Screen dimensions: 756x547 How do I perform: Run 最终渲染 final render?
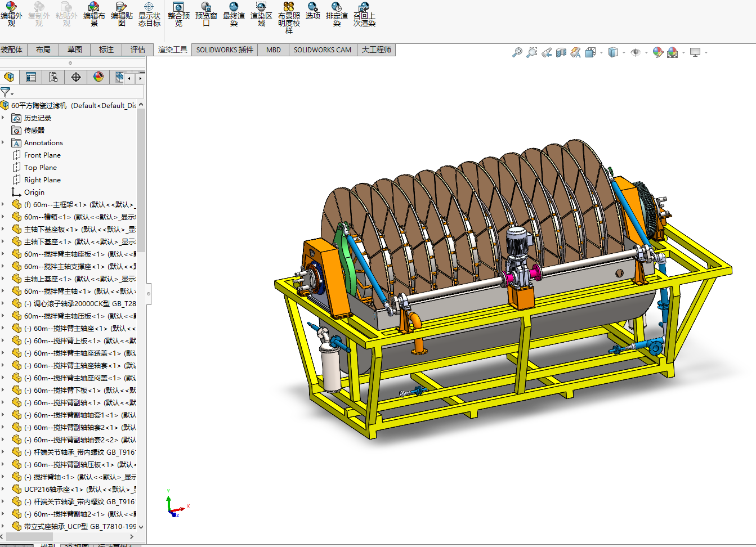(x=234, y=14)
